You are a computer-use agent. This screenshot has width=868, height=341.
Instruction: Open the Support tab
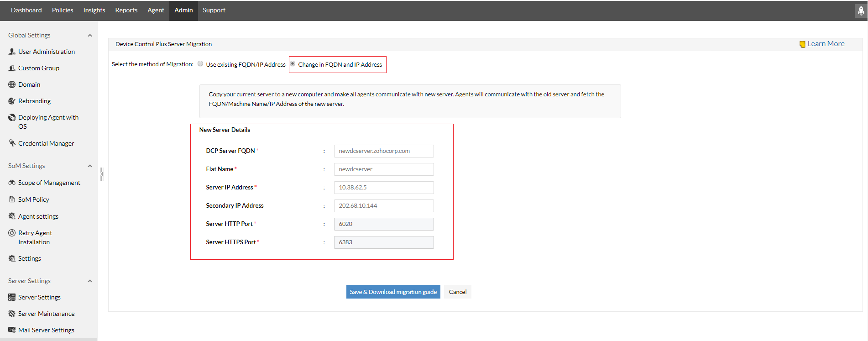click(214, 10)
